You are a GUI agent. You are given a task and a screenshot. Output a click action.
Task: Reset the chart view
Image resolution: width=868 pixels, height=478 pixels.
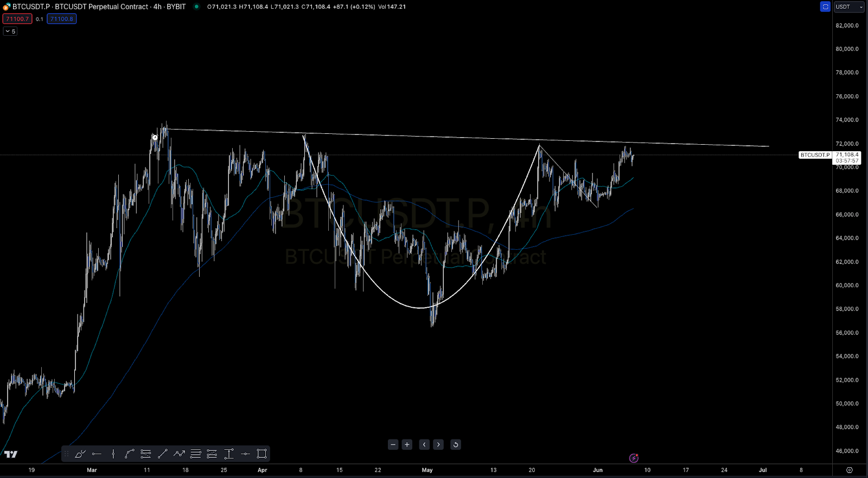456,444
